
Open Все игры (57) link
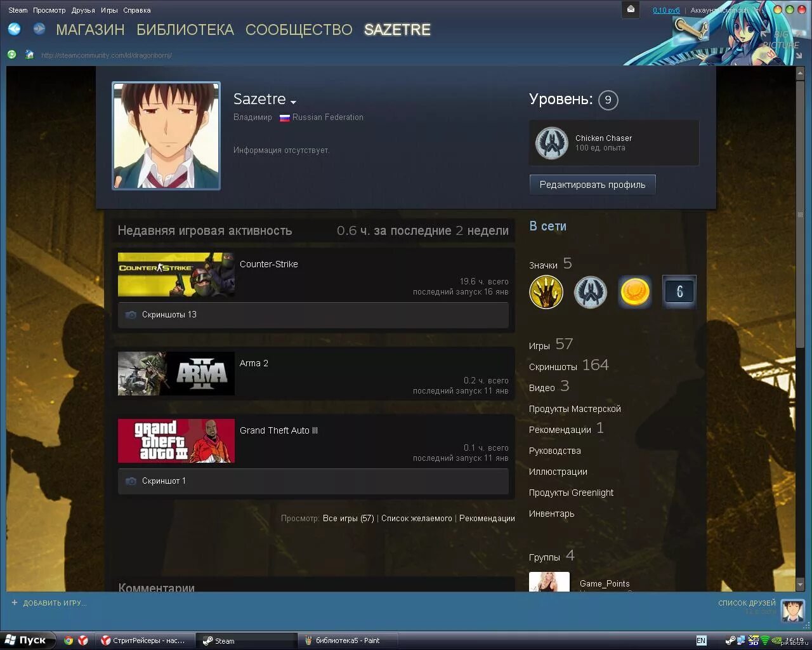(348, 519)
